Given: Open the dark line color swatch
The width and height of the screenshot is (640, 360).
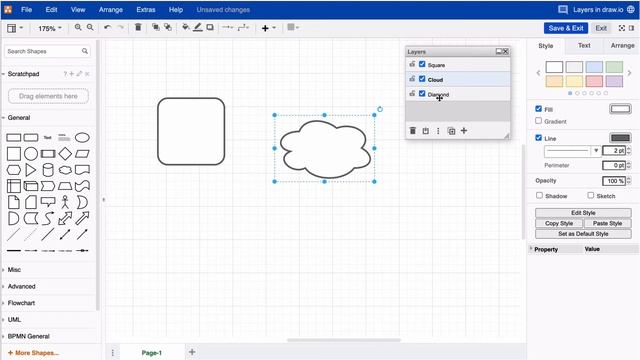Looking at the screenshot, I should pyautogui.click(x=620, y=138).
